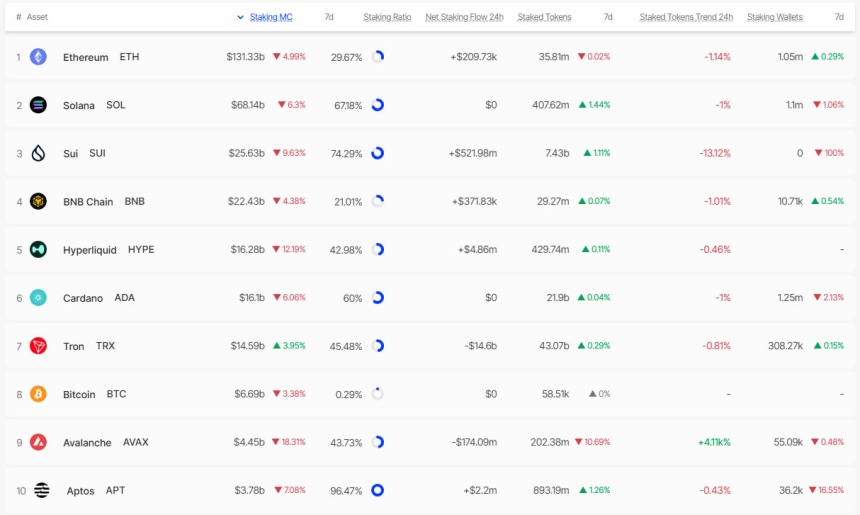Viewport: 860px width, 515px height.
Task: Click the Cardano logo icon
Action: (x=38, y=297)
